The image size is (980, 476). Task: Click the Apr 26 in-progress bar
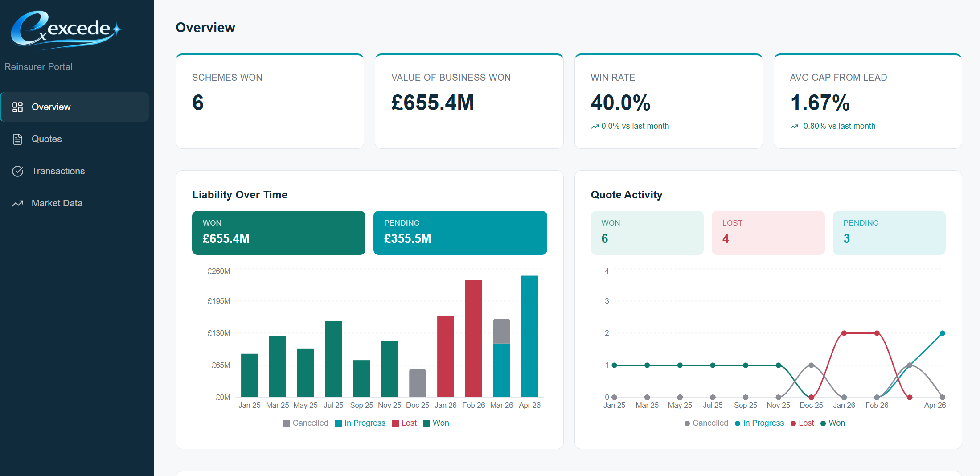click(529, 336)
